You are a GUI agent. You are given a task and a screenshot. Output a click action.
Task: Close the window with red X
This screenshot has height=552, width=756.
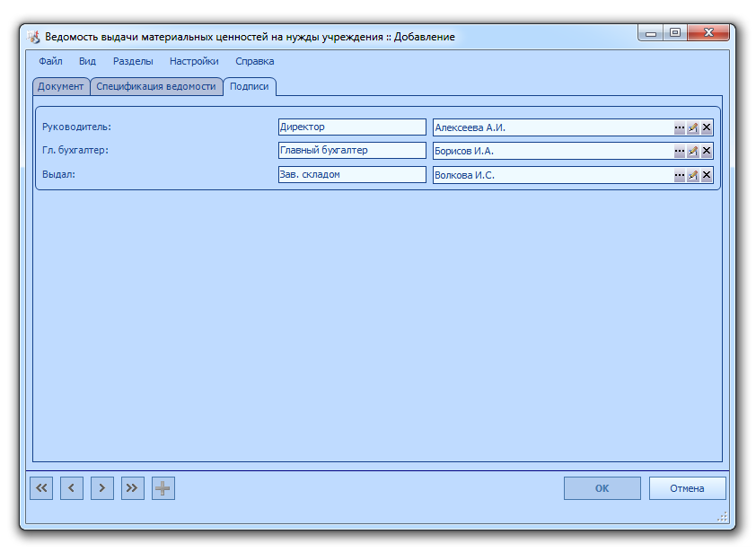pyautogui.click(x=708, y=33)
